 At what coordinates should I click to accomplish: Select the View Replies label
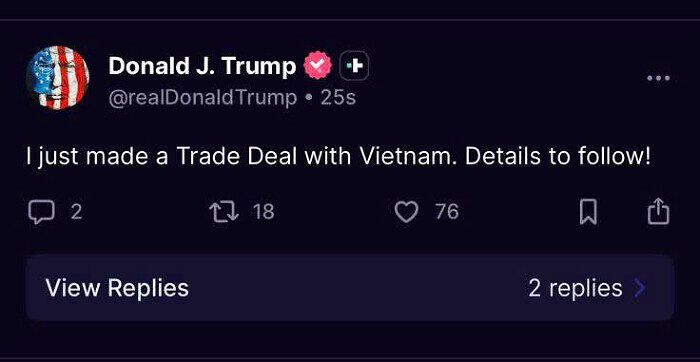pos(117,288)
